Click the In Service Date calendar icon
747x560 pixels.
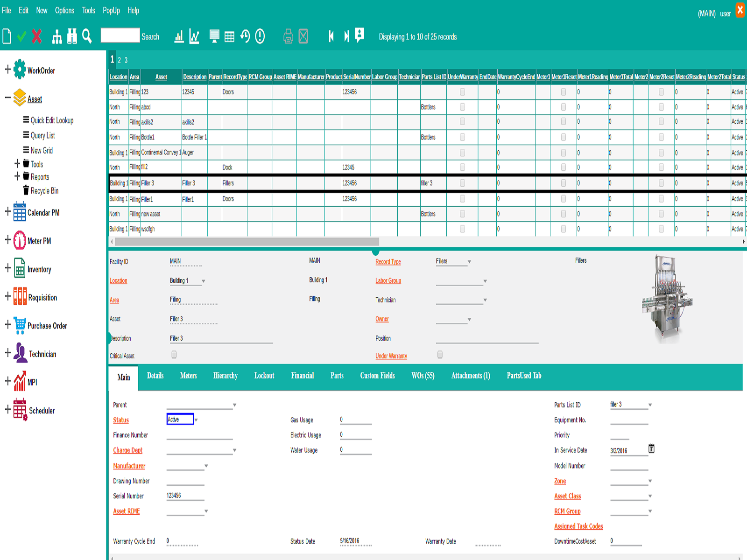(x=651, y=448)
